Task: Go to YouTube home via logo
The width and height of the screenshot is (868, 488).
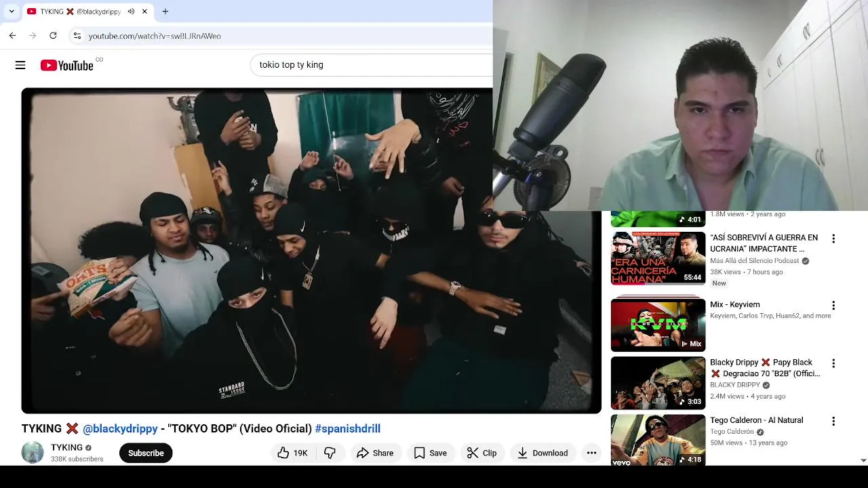Action: coord(66,65)
